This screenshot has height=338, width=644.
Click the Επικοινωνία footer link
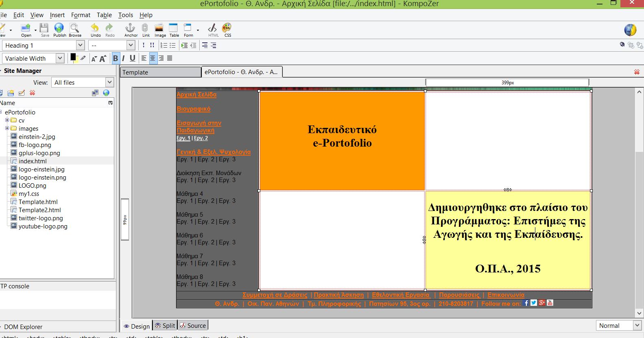click(506, 295)
